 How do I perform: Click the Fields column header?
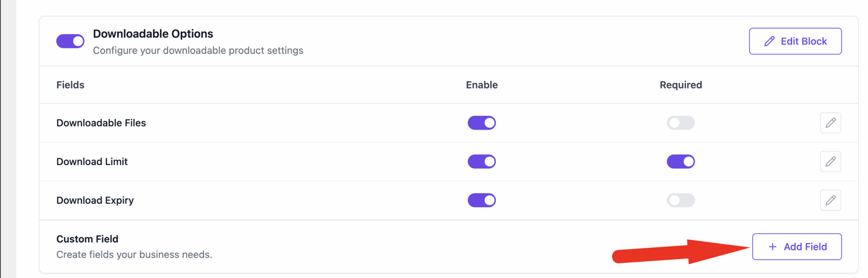pyautogui.click(x=70, y=85)
